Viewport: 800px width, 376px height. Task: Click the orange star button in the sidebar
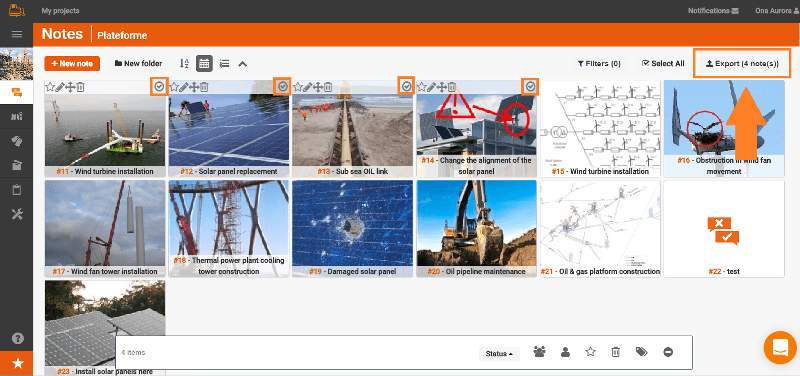17,363
